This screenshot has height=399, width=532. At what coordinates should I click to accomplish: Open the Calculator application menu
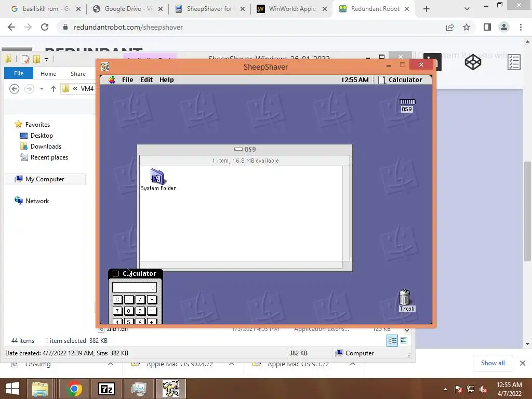401,79
